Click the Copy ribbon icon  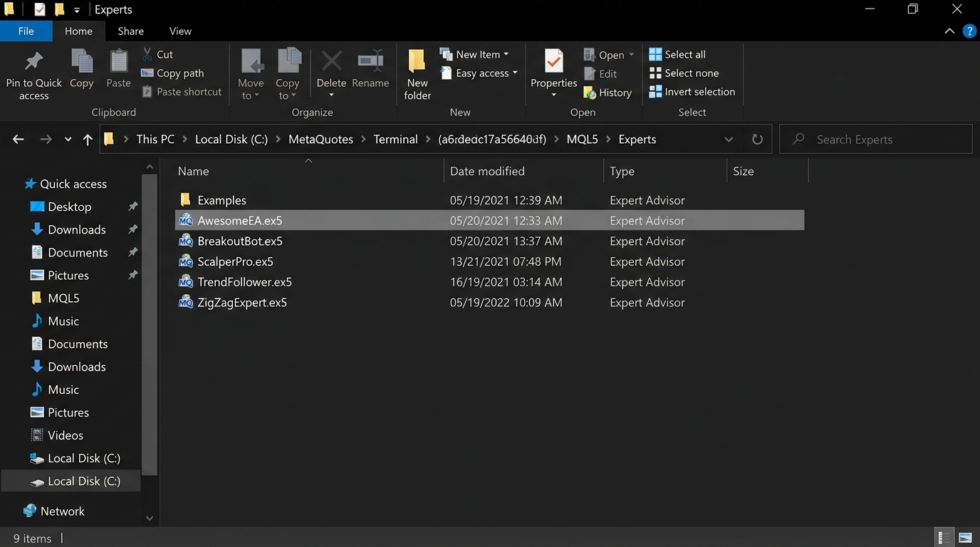[81, 70]
